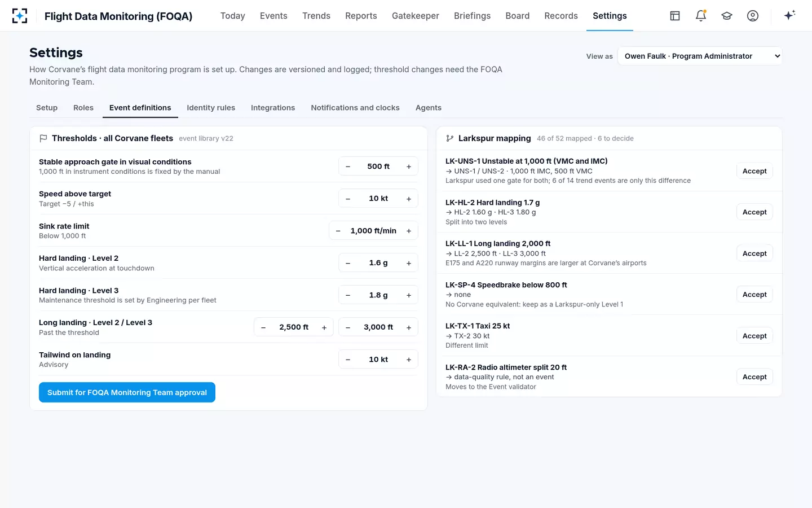Submit for FOQA Monitoring Team approval
812x508 pixels.
tap(127, 392)
